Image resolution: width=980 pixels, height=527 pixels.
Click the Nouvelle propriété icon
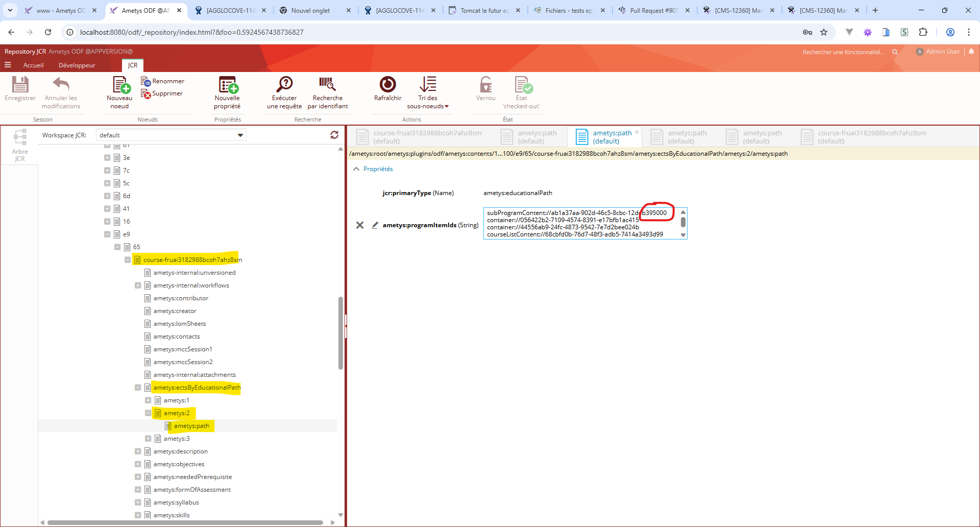point(228,85)
